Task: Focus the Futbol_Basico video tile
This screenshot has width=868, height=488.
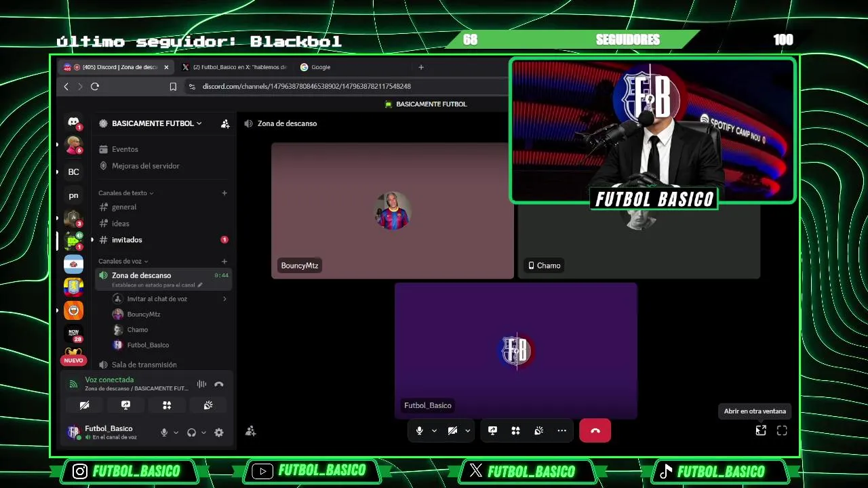Action: coord(515,350)
